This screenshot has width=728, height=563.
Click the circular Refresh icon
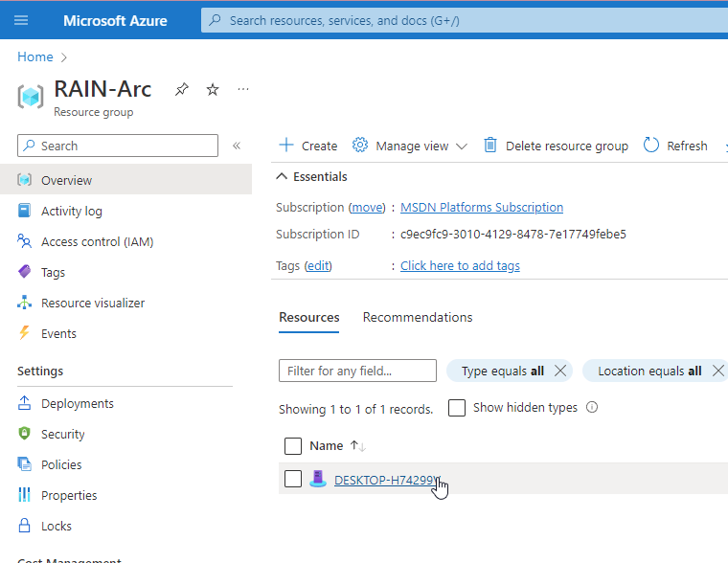651,146
